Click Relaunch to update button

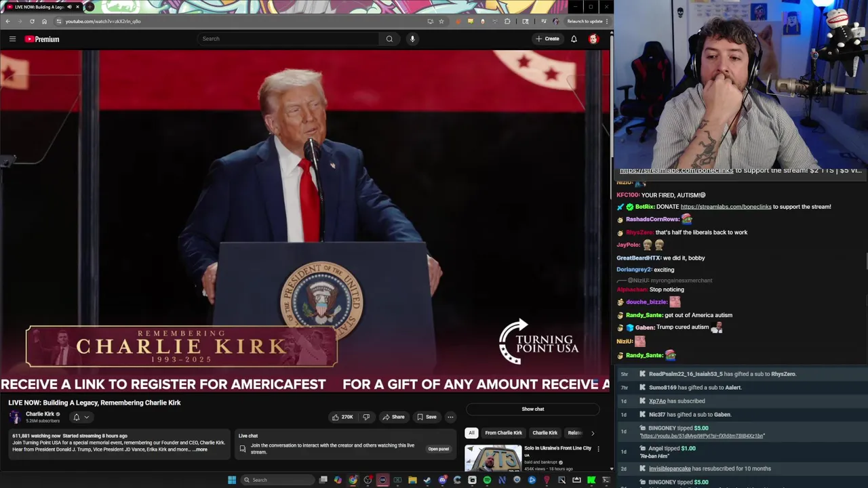[x=585, y=21]
